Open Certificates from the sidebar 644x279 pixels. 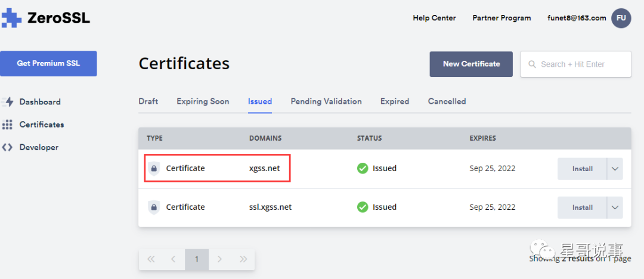pos(42,125)
